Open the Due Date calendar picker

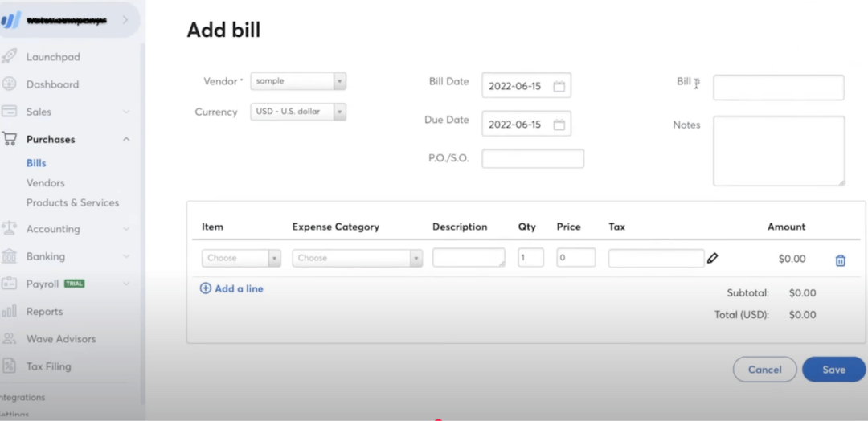pyautogui.click(x=559, y=125)
